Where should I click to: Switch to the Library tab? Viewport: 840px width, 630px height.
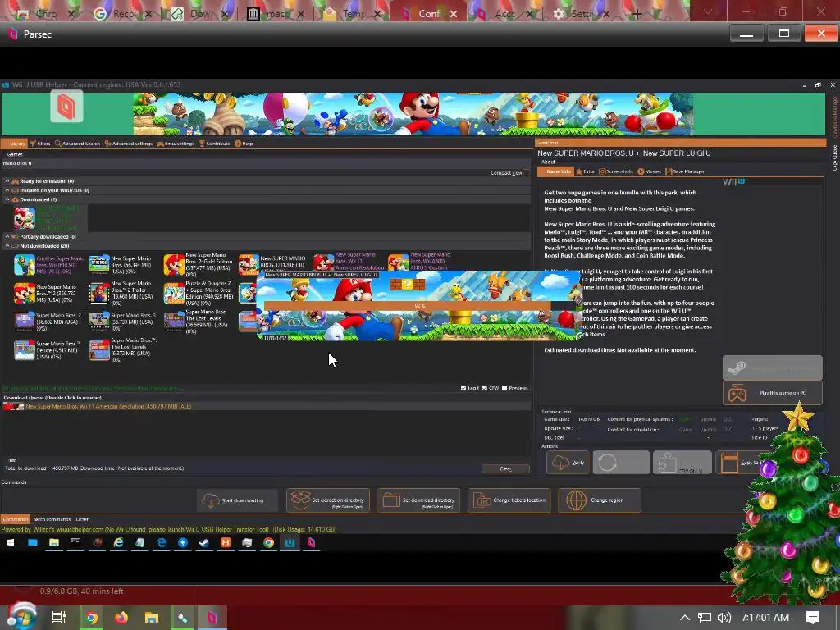pos(15,144)
